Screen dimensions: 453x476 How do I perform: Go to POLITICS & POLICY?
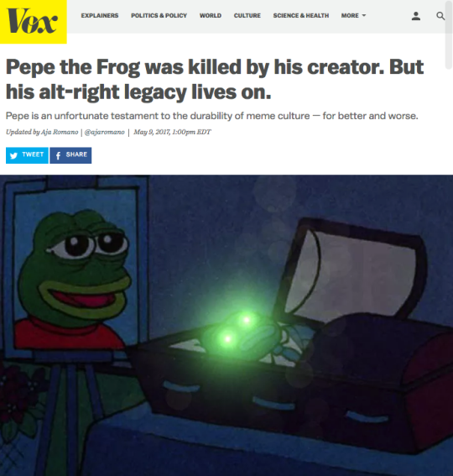tap(159, 15)
